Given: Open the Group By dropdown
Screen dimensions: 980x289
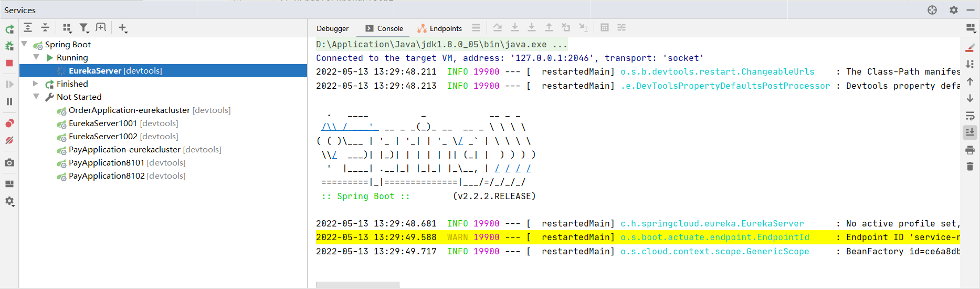Looking at the screenshot, I should 67,28.
